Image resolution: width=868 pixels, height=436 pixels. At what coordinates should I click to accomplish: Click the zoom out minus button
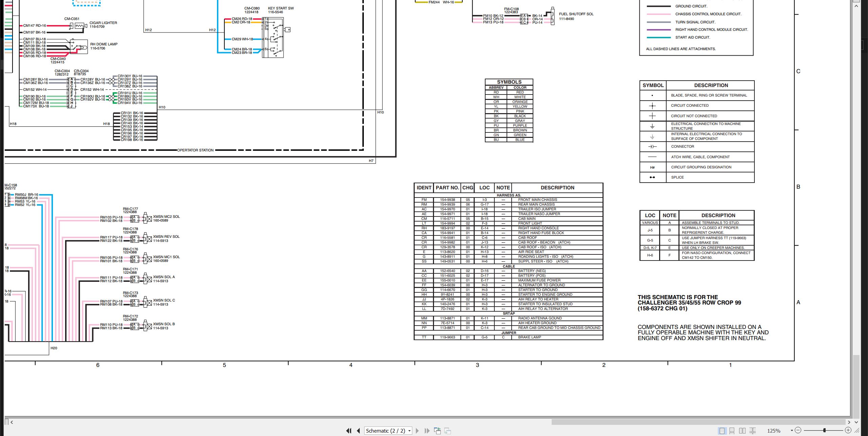point(798,430)
